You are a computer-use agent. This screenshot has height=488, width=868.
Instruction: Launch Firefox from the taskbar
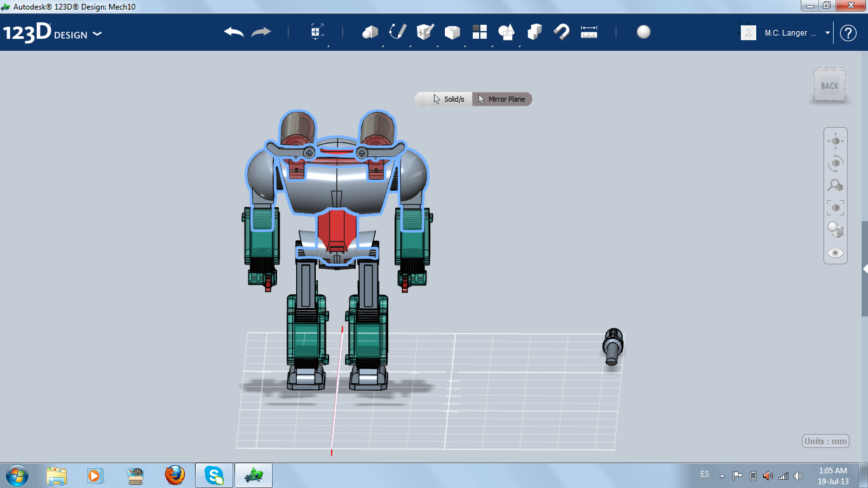click(x=174, y=475)
